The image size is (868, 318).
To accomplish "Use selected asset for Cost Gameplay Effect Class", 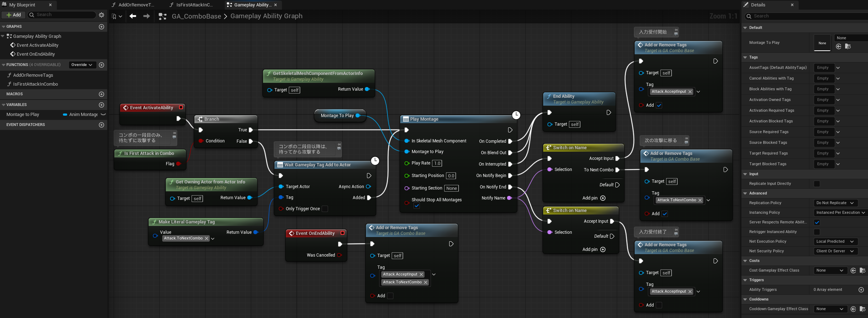I will (x=853, y=271).
